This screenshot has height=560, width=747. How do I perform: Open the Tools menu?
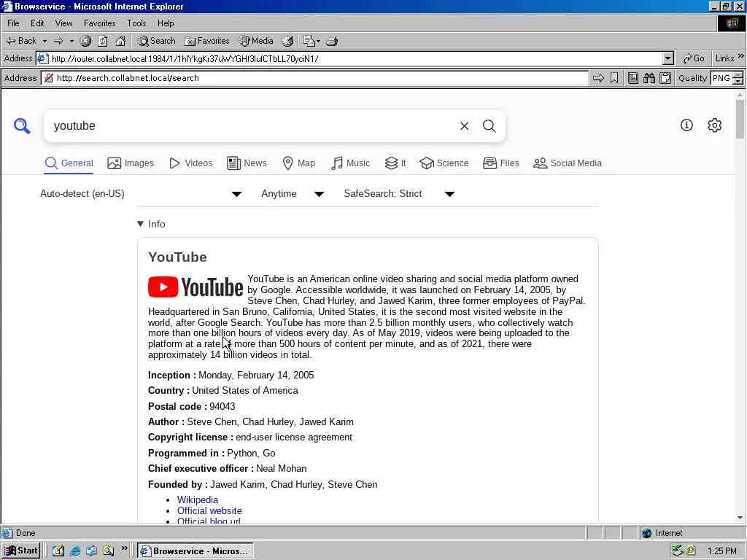[x=136, y=23]
